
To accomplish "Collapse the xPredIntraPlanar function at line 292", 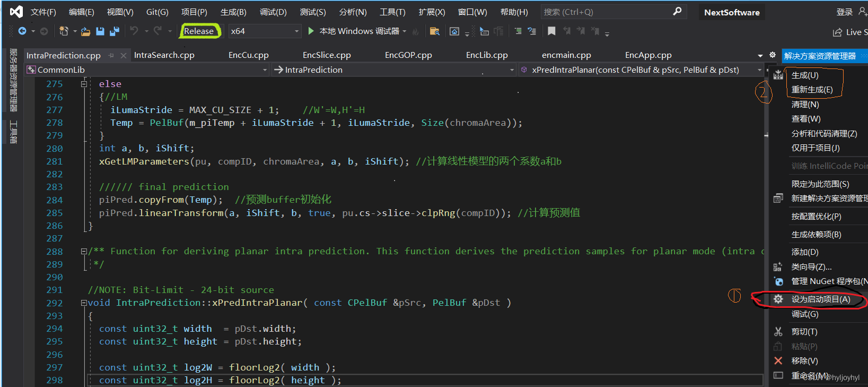I will pos(84,303).
